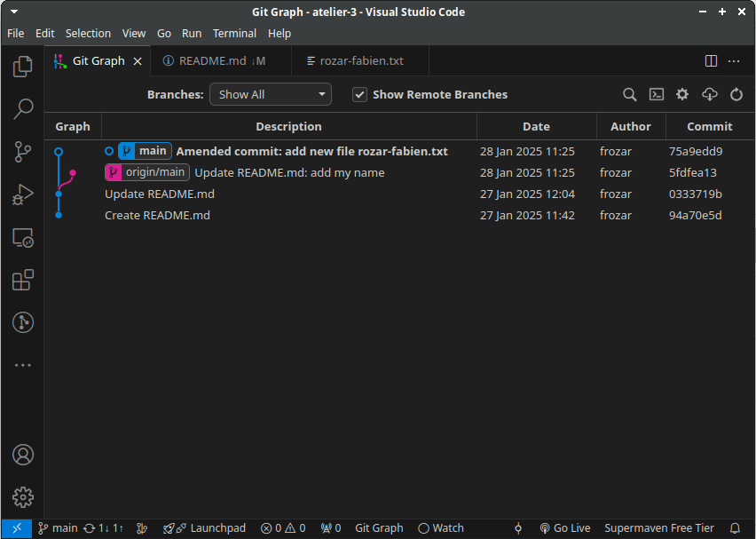Select the 'Create README.md' commit row
756x539 pixels.
(399, 215)
